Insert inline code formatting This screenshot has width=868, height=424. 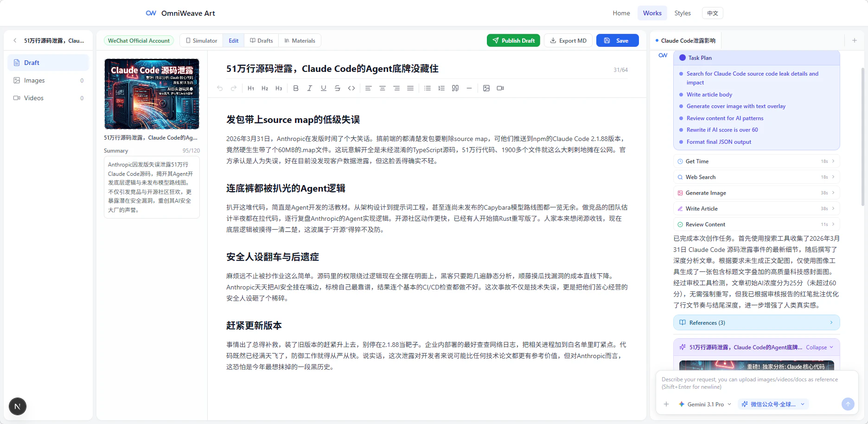click(351, 88)
